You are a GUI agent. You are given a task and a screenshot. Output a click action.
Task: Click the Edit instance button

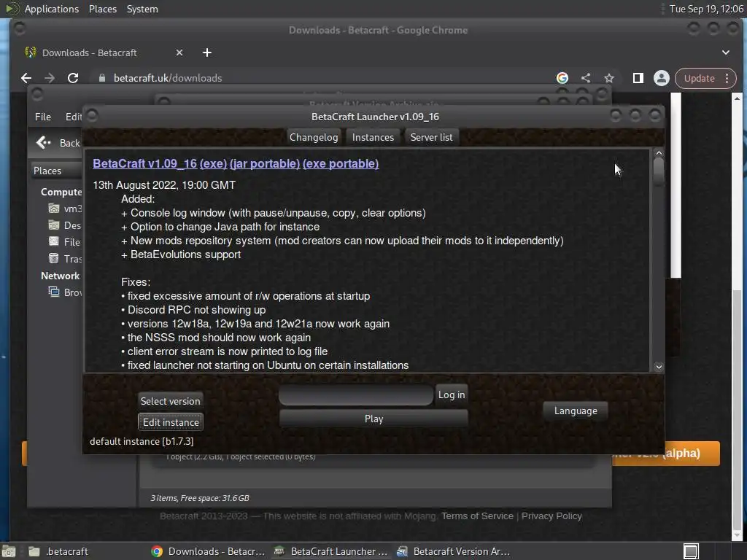(x=171, y=422)
